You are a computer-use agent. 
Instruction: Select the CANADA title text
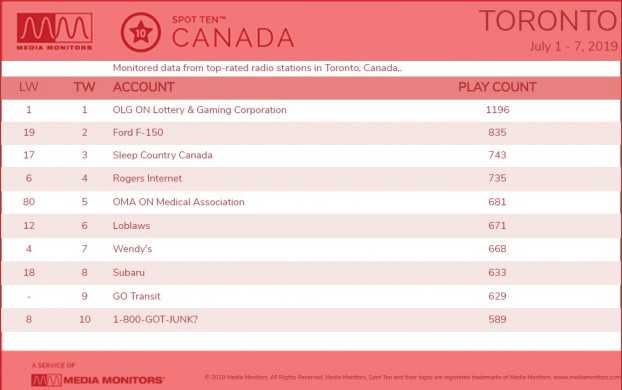click(x=233, y=38)
